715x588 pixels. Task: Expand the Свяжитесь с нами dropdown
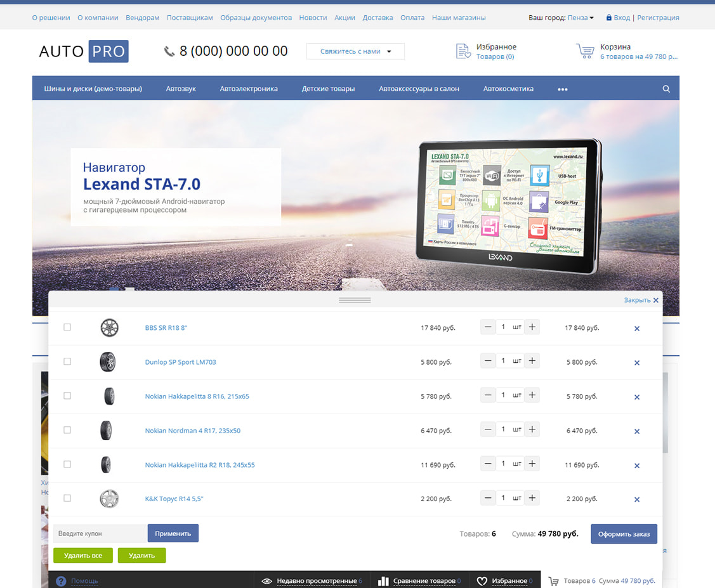tap(355, 51)
